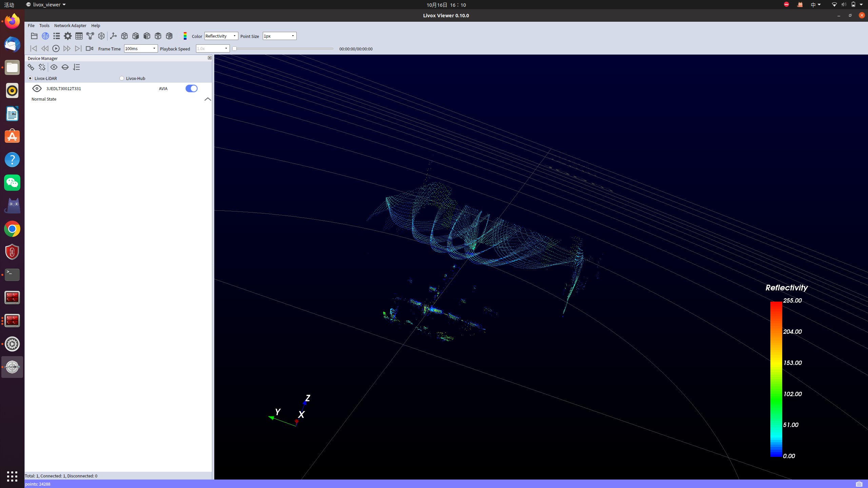868x488 pixels.
Task: Collapse the Normal State section chevron
Action: click(208, 99)
